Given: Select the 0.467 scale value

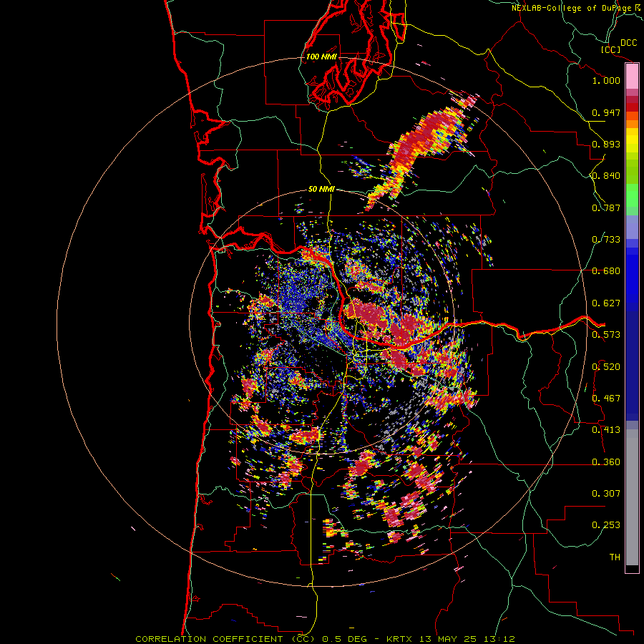Looking at the screenshot, I should (x=606, y=399).
